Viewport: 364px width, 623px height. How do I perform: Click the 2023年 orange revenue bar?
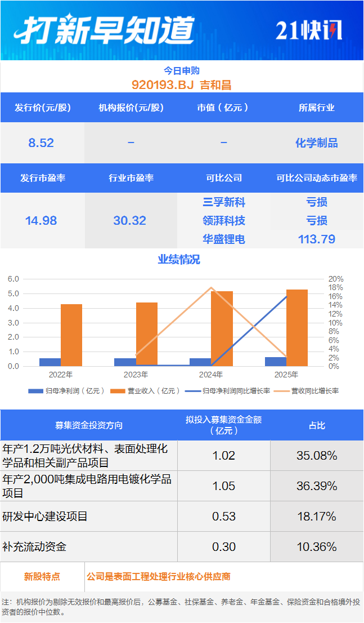pos(147,335)
